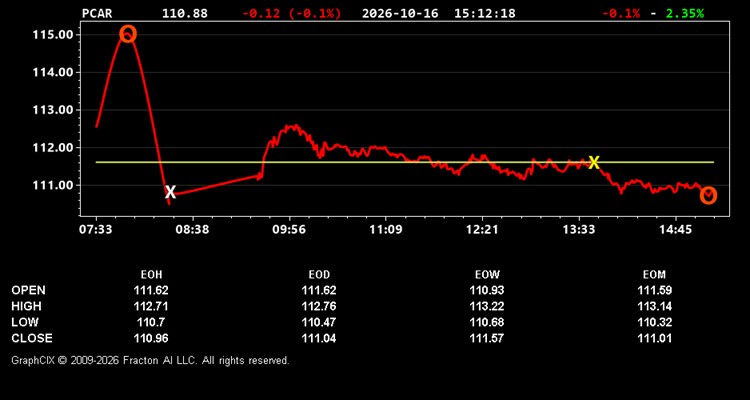The image size is (750, 400).
Task: Click the EOD open value 111.62
Action: pyautogui.click(x=319, y=290)
